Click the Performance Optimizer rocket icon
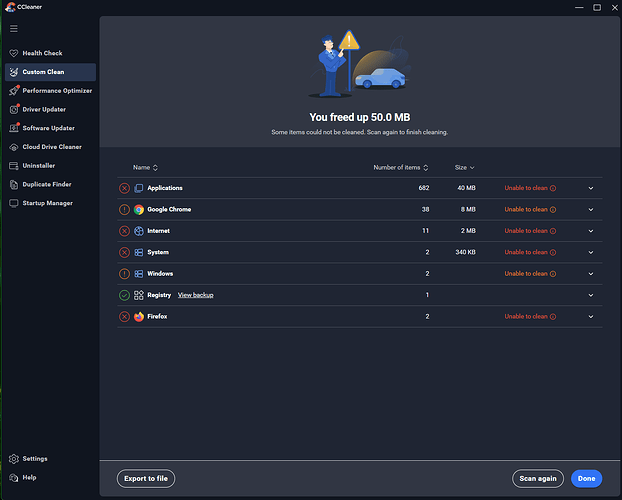 (14, 90)
